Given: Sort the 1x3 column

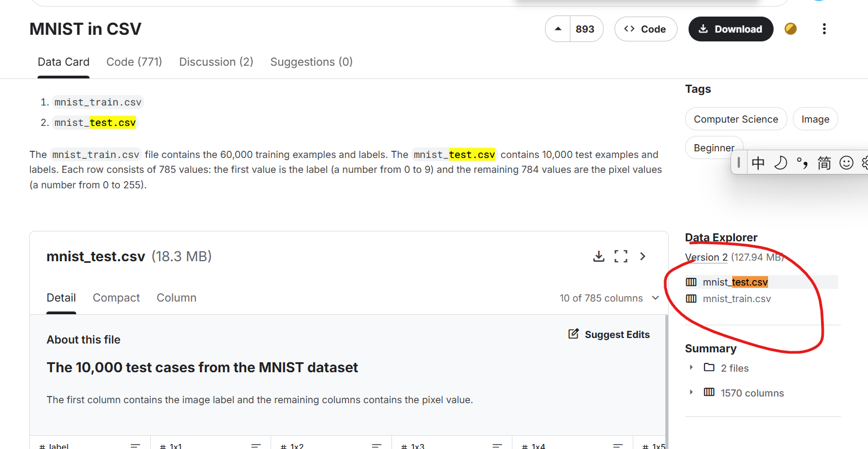Looking at the screenshot, I should [497, 445].
